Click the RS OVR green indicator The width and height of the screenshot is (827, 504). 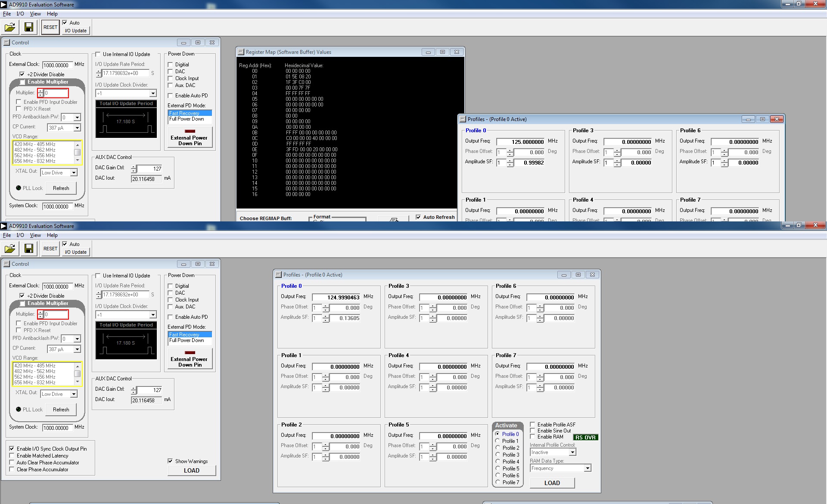click(x=585, y=437)
